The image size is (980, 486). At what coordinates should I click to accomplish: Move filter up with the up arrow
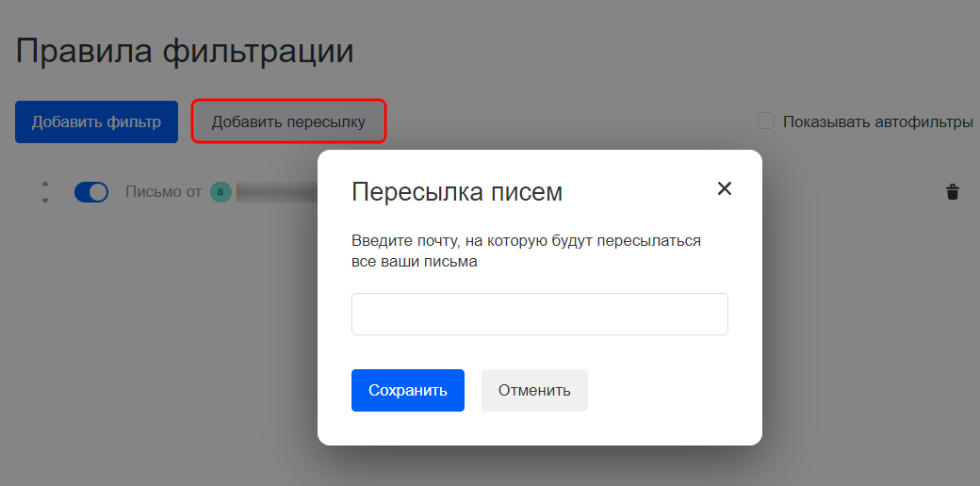coord(45,185)
